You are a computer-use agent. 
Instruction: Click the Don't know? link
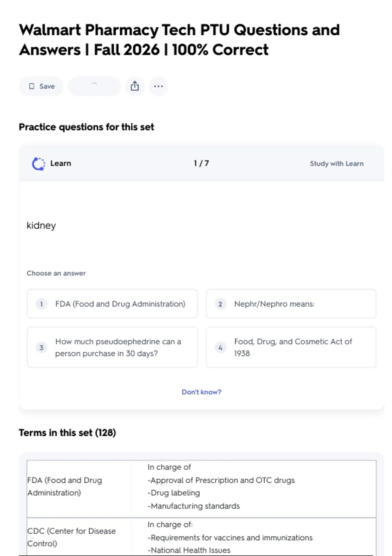click(x=201, y=392)
